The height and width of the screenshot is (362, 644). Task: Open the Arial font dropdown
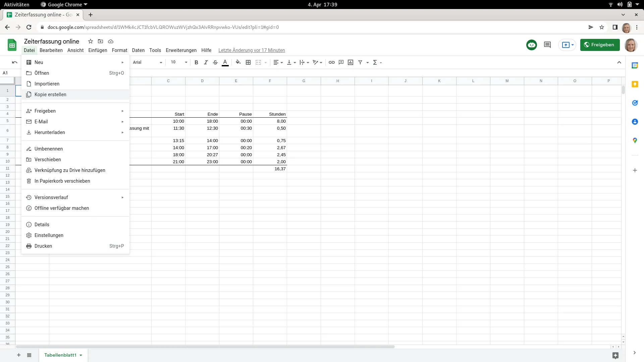(147, 62)
